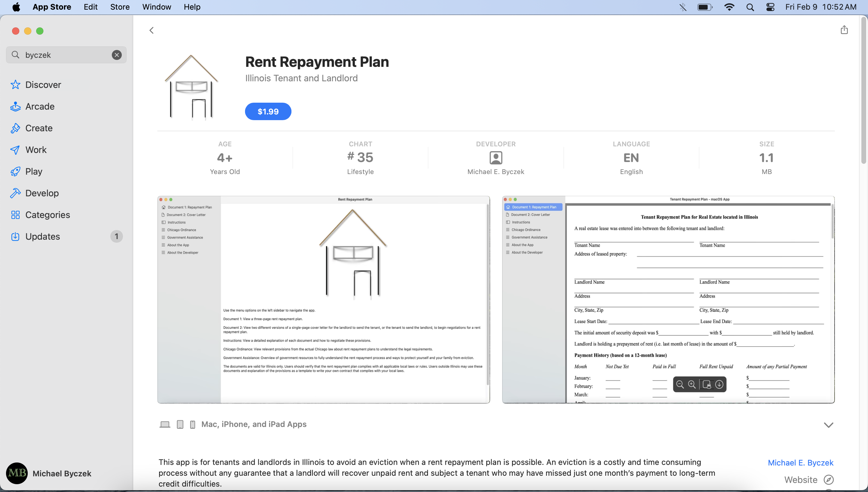Click the subtitle Illinois Tenant and Landlord
This screenshot has width=868, height=492.
301,78
